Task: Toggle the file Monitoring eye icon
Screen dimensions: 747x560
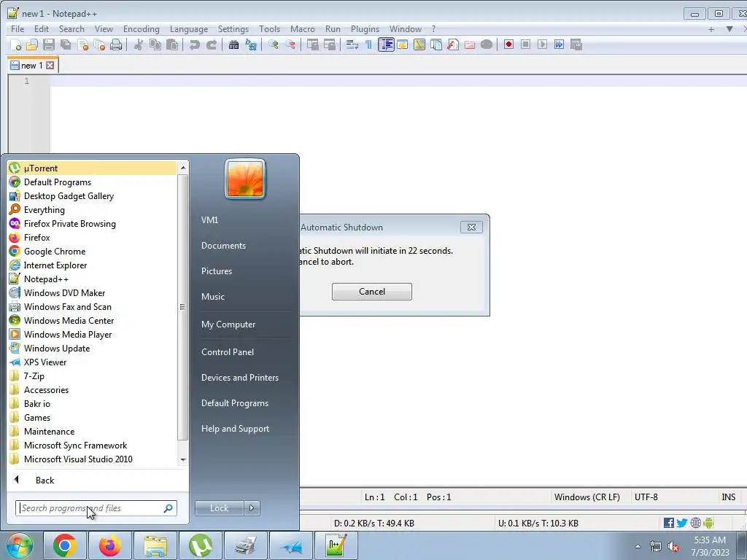Action: click(x=487, y=44)
